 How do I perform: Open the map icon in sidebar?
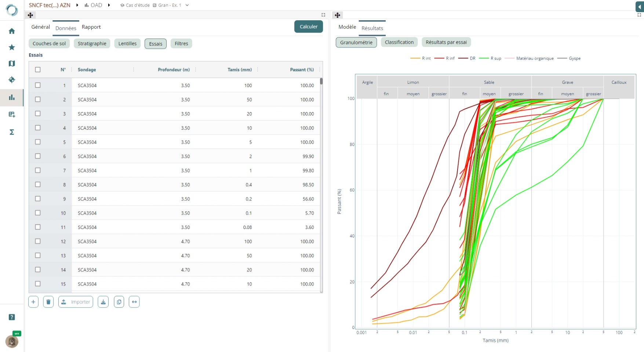(12, 64)
